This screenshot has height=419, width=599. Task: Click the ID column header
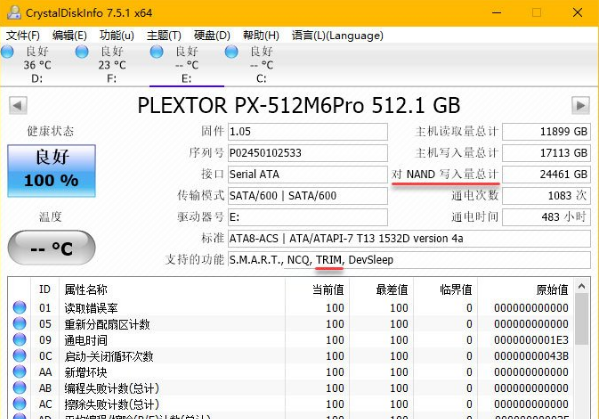pos(45,289)
